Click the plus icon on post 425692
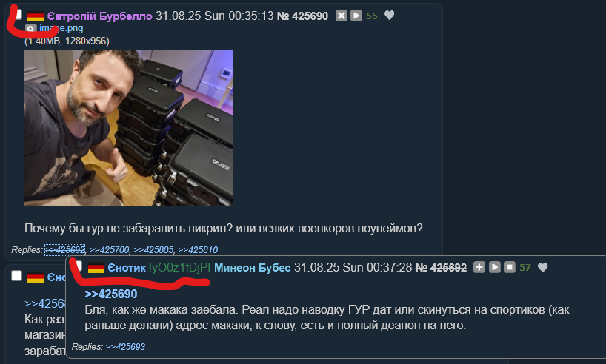 [479, 267]
